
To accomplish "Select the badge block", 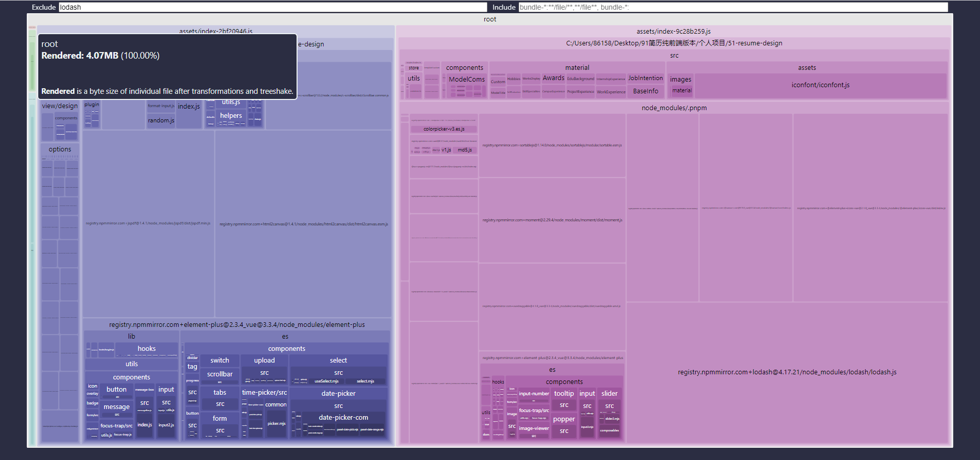I will click(x=92, y=403).
